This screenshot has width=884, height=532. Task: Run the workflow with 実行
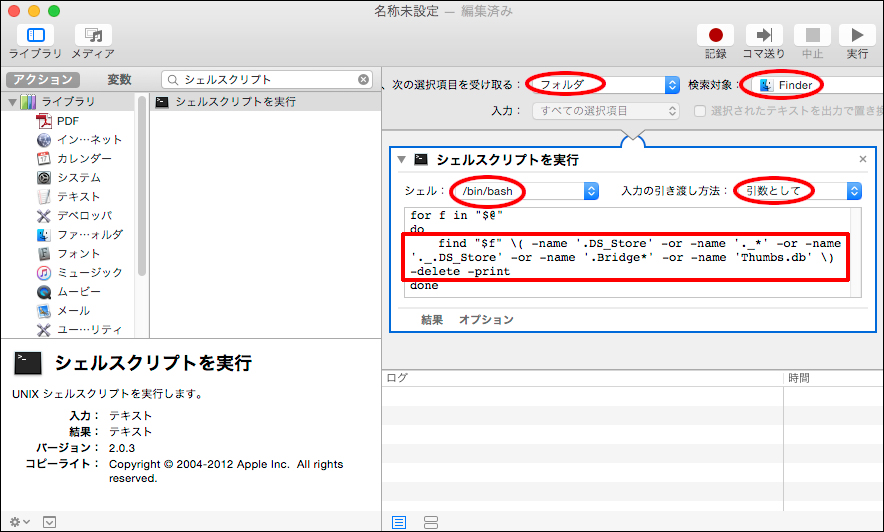857,35
